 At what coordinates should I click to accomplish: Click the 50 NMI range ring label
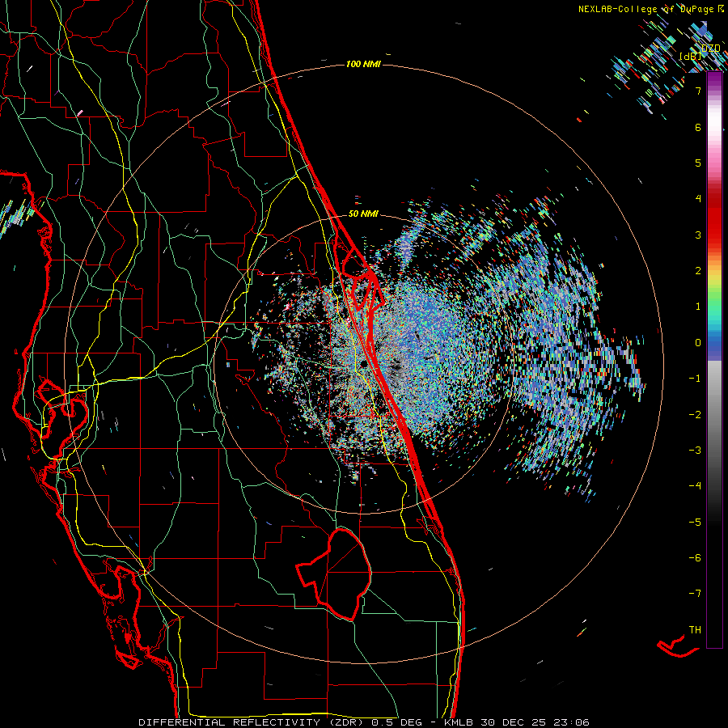click(363, 214)
